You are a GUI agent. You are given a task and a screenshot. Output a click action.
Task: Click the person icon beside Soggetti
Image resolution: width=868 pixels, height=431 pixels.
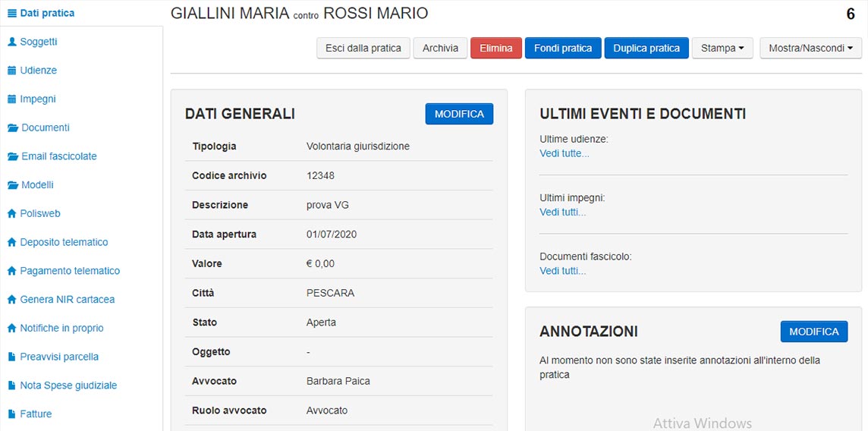coord(12,42)
